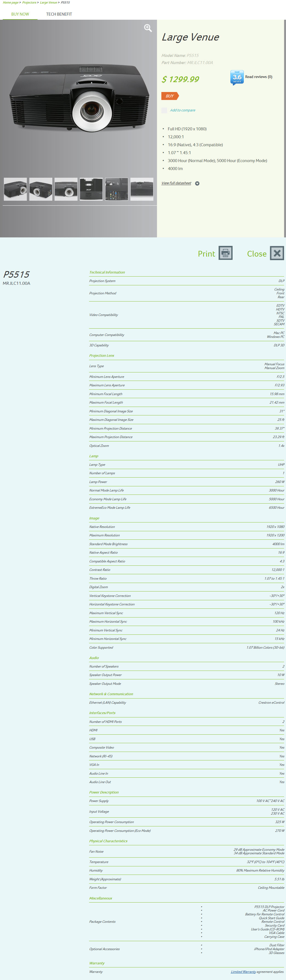Tick the Add to compare checkbox

click(x=164, y=110)
